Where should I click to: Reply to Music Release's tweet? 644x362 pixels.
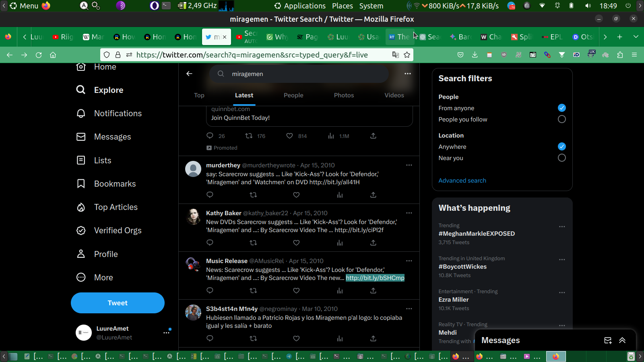click(210, 290)
